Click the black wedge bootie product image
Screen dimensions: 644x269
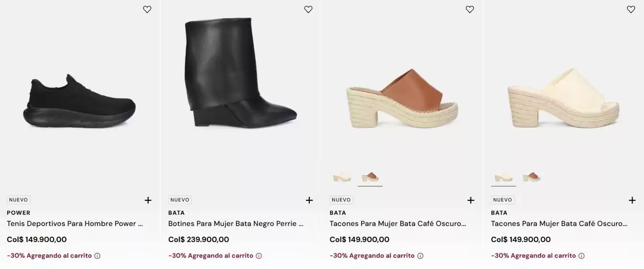(240, 73)
